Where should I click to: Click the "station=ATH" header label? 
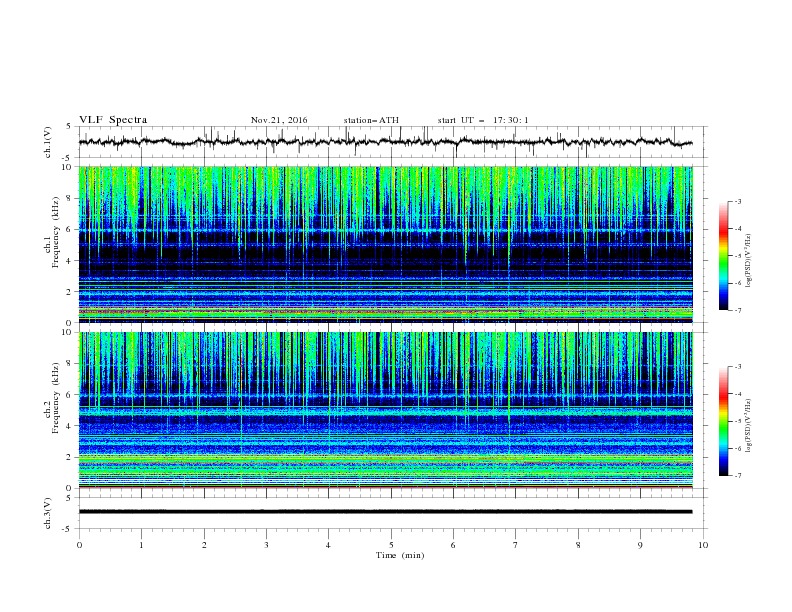point(371,120)
